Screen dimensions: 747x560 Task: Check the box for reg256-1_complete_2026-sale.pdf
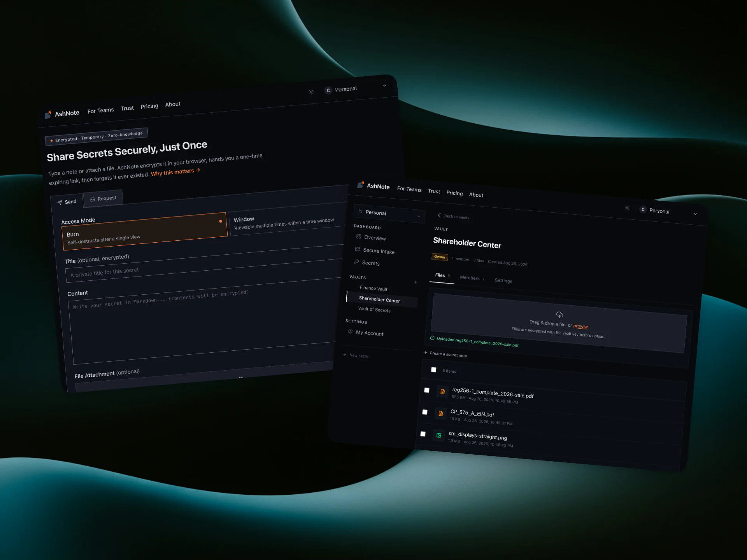tap(427, 390)
